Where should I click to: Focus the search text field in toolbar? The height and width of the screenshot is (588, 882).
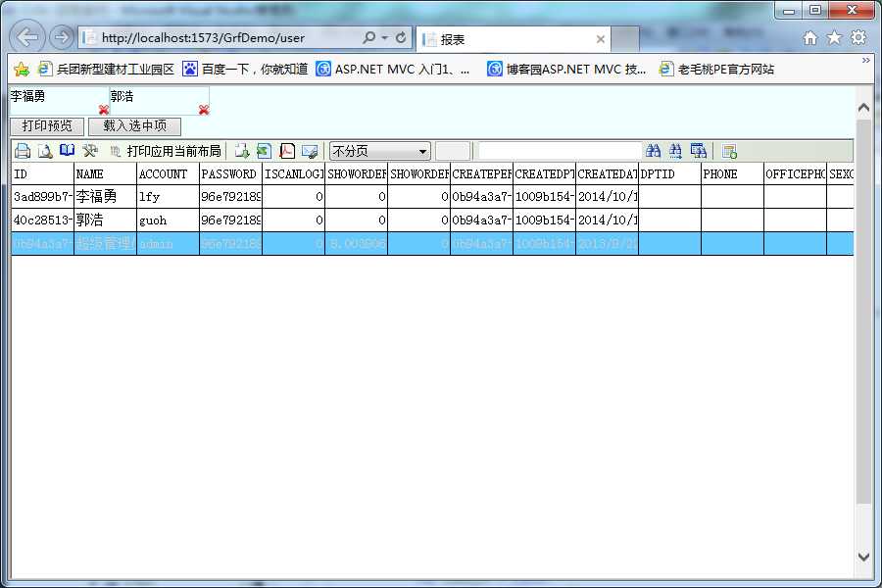(560, 151)
